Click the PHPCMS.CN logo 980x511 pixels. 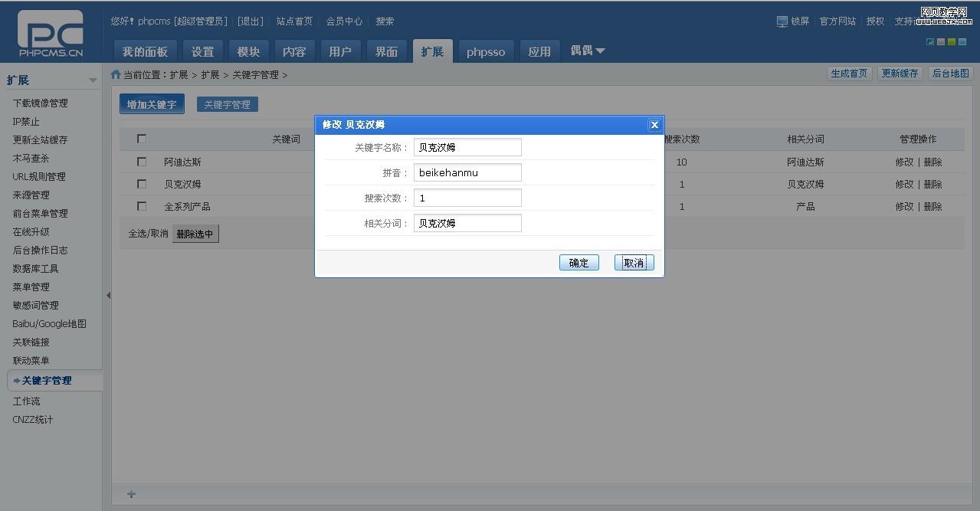(51, 34)
